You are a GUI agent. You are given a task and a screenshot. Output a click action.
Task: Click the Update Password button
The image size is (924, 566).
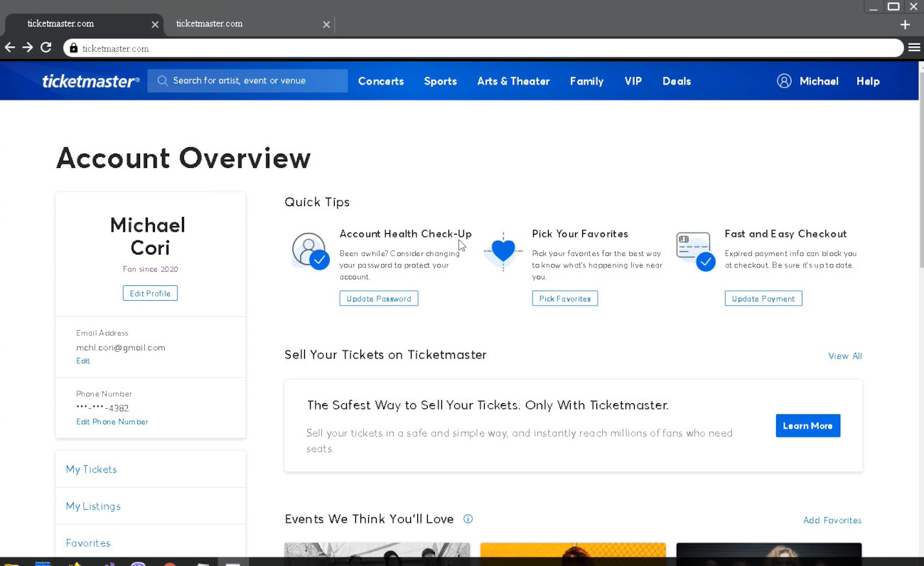[x=379, y=299]
